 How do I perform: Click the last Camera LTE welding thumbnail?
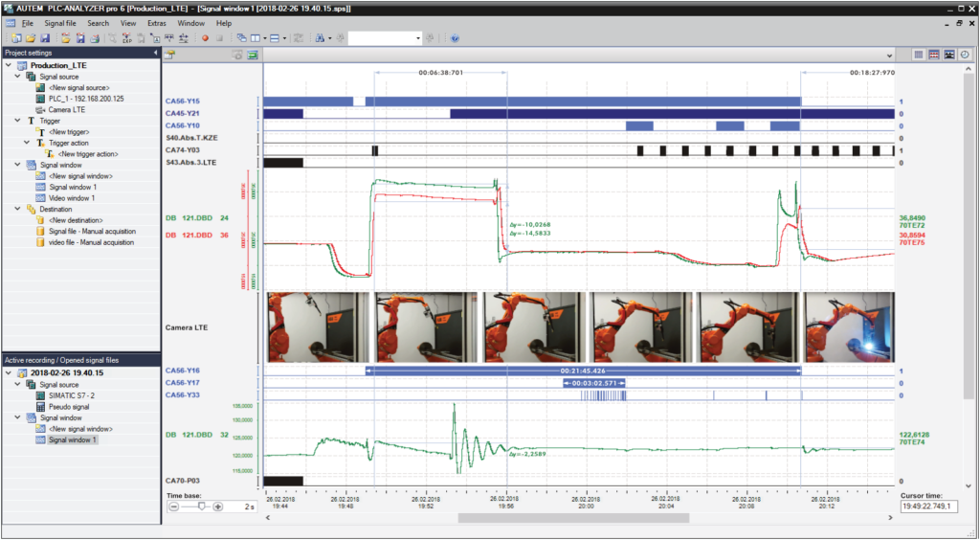[x=850, y=327]
